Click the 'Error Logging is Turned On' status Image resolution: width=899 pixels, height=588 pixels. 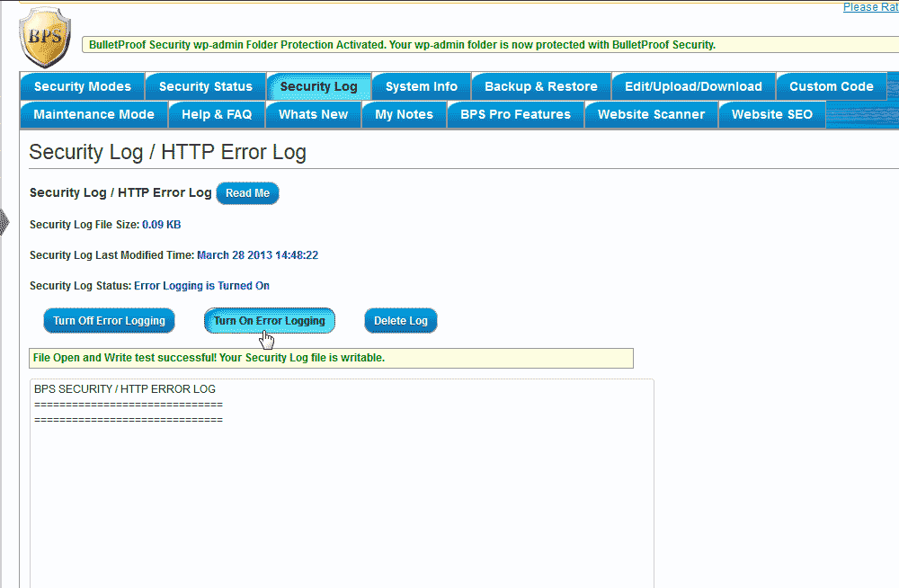[x=201, y=286]
